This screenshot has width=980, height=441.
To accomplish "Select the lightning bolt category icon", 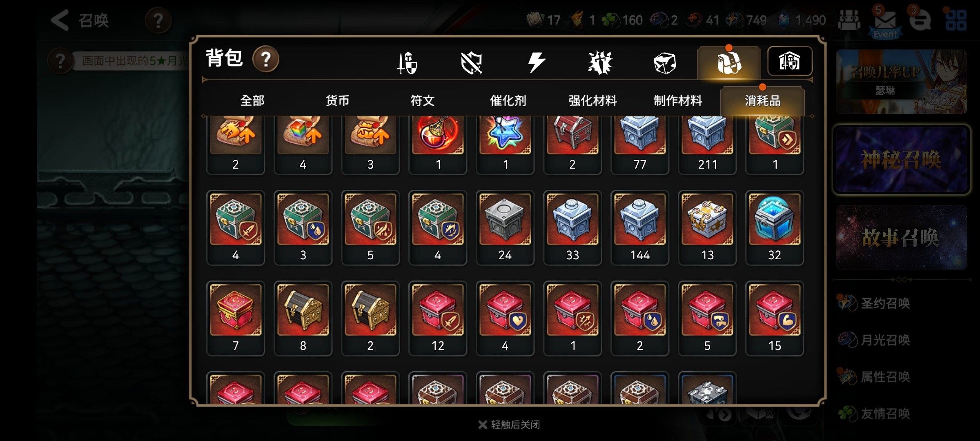I will pyautogui.click(x=536, y=63).
